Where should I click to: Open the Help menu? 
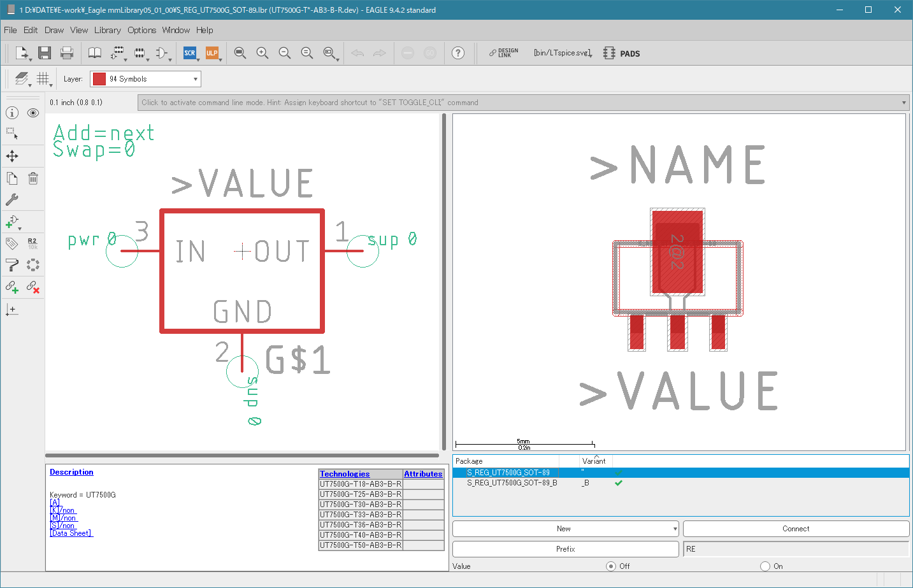[x=205, y=30]
